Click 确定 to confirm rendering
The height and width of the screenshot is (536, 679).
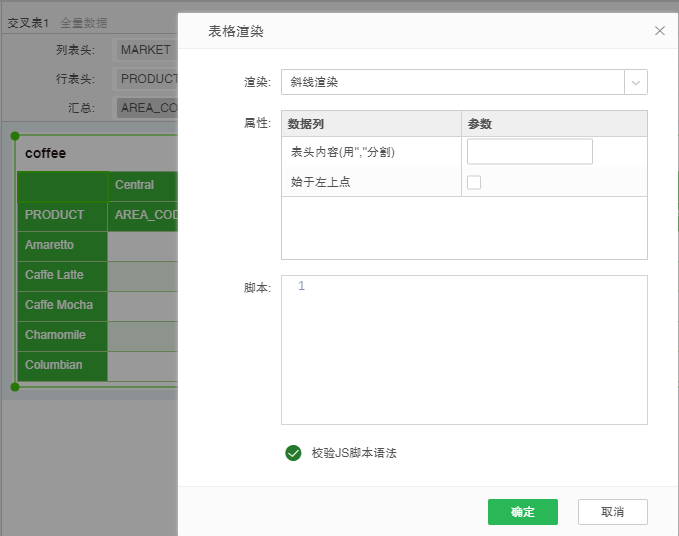click(522, 512)
